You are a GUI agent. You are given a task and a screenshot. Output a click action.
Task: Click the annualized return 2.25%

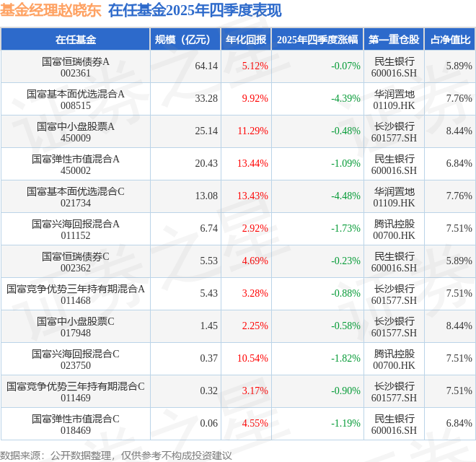tap(255, 326)
